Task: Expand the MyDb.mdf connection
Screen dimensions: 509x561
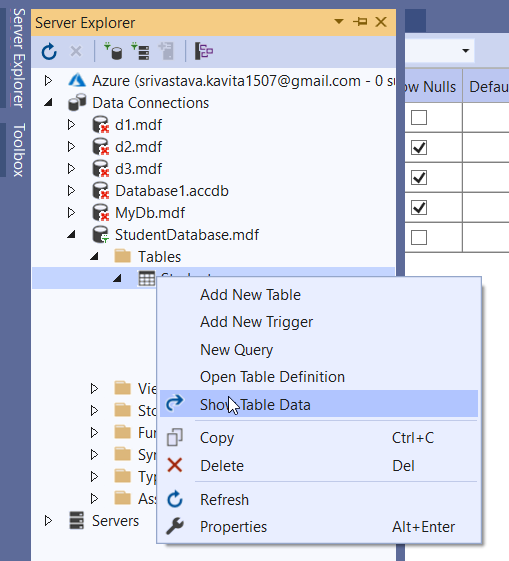Action: point(72,213)
